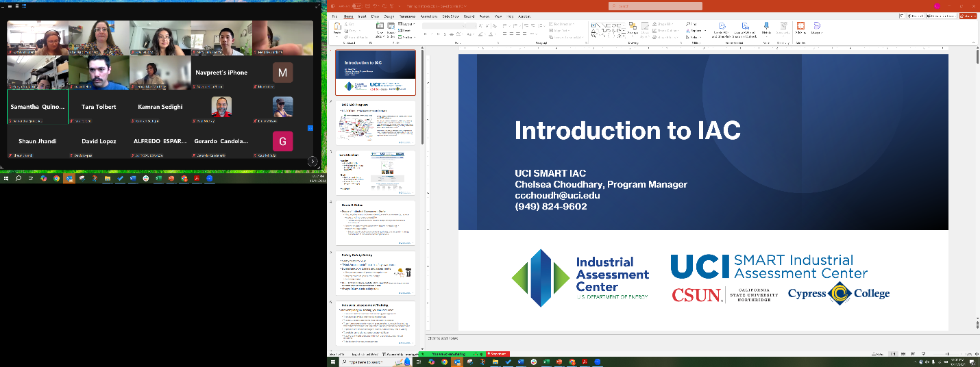980x367 pixels.
Task: Go to next page of Zoom gallery
Action: click(x=313, y=161)
